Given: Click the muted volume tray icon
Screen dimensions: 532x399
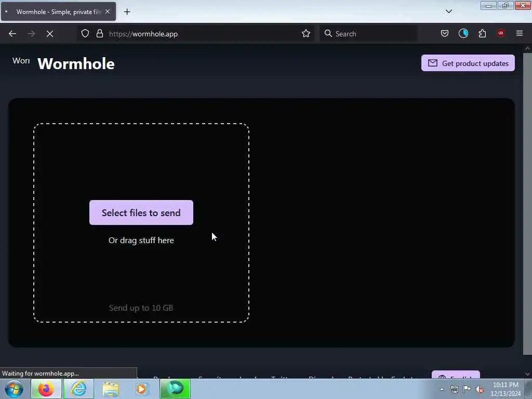Looking at the screenshot, I should click(x=480, y=390).
